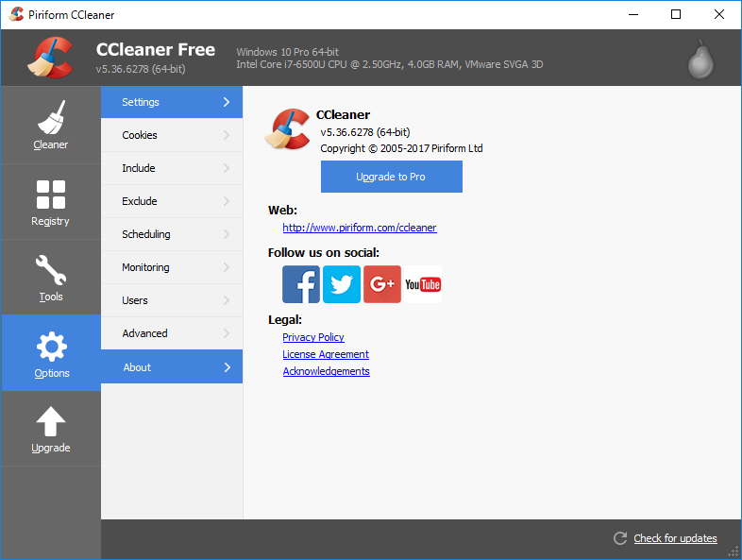Click the header CCleaner broom logo
The width and height of the screenshot is (742, 560).
tap(51, 58)
